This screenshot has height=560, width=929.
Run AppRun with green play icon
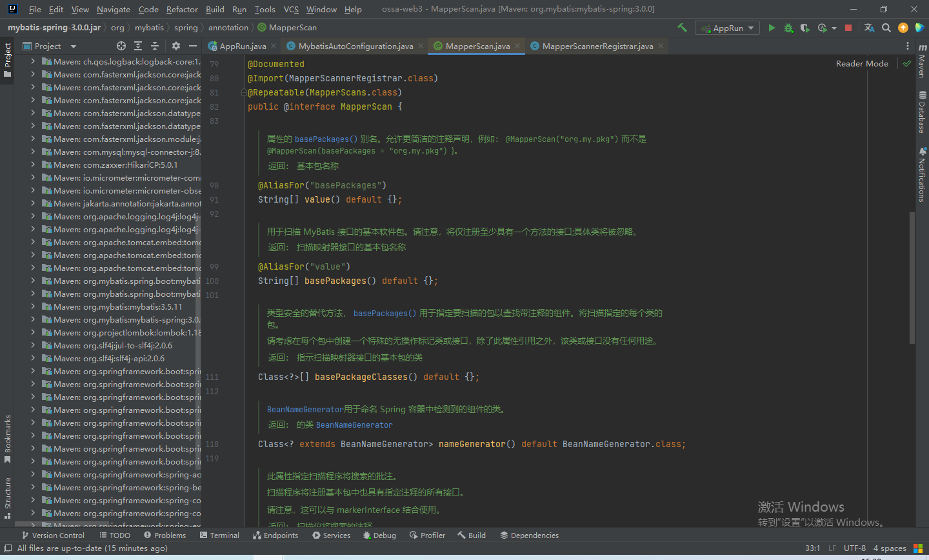point(772,28)
